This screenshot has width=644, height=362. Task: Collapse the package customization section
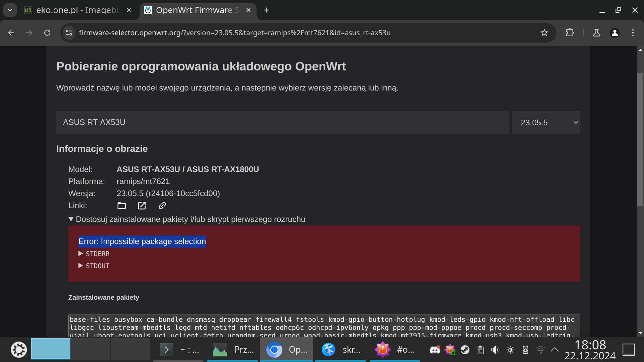(x=187, y=220)
